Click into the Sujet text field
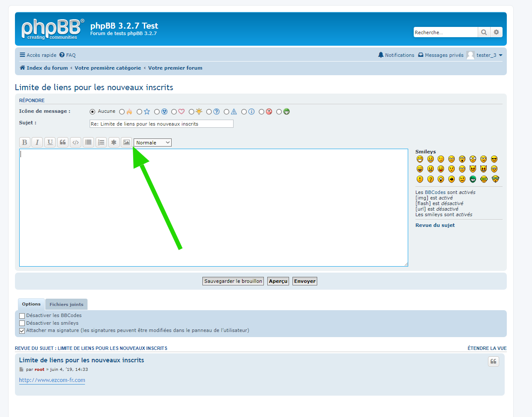532x417 pixels. pyautogui.click(x=161, y=124)
